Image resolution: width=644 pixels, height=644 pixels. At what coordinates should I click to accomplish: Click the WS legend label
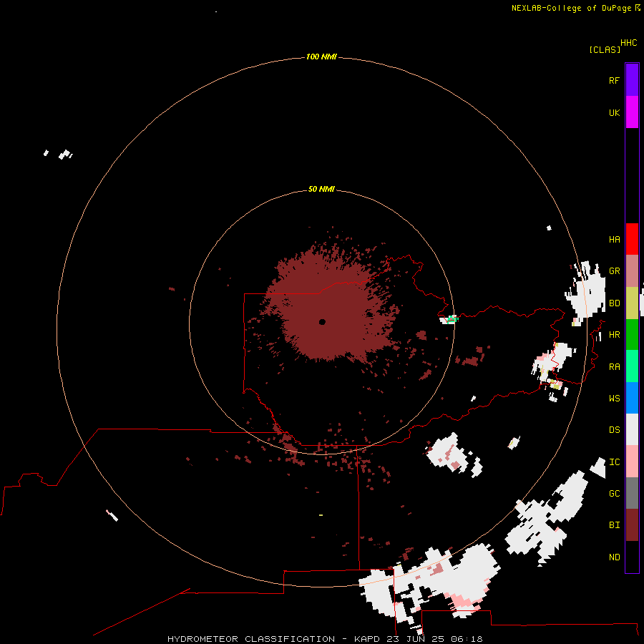[x=614, y=398]
